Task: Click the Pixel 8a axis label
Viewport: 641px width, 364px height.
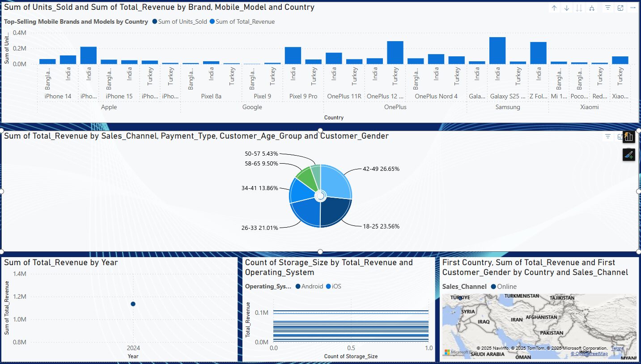Action: (211, 96)
